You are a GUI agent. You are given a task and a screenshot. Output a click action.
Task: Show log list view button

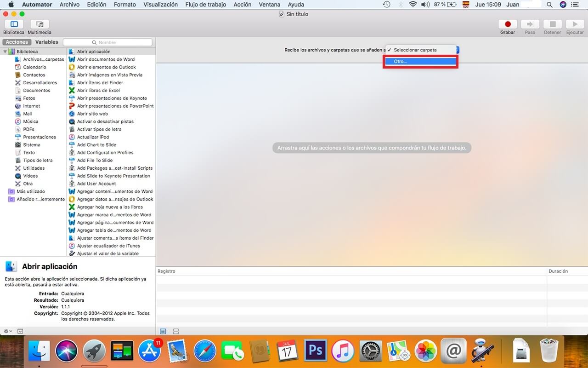[163, 331]
